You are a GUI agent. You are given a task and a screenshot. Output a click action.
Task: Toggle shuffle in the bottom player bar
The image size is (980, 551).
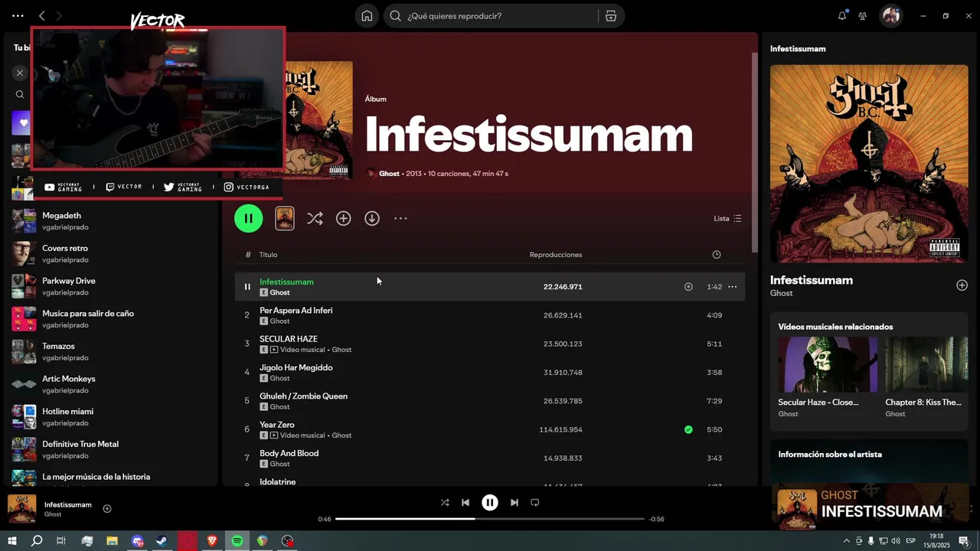coord(445,503)
